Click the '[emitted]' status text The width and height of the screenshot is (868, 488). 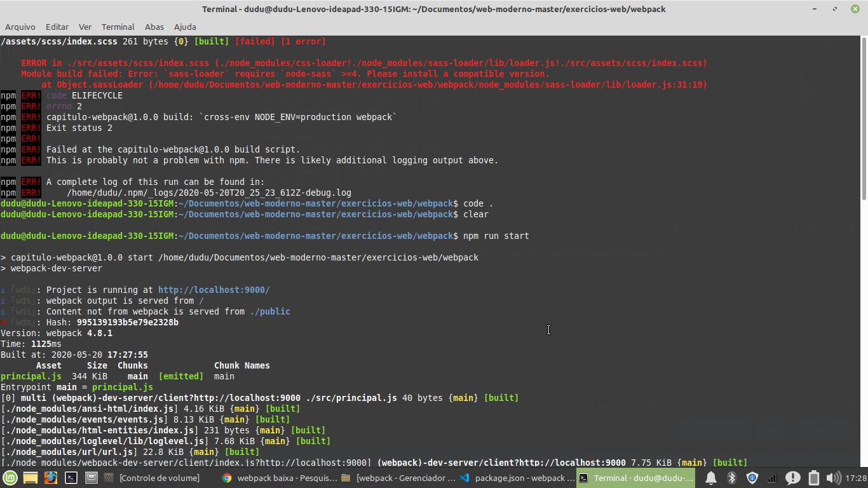click(x=181, y=376)
